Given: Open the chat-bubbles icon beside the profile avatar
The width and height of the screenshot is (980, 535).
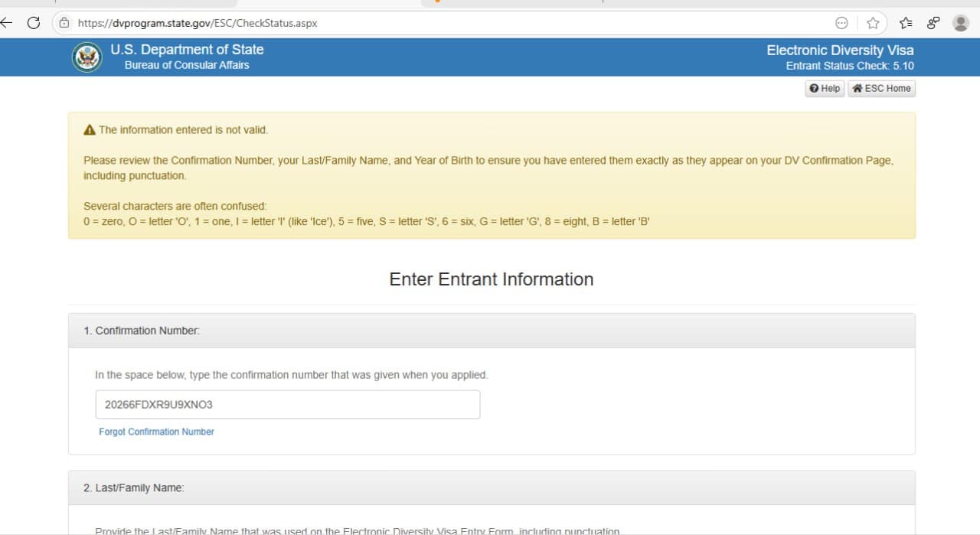Looking at the screenshot, I should pos(933,23).
